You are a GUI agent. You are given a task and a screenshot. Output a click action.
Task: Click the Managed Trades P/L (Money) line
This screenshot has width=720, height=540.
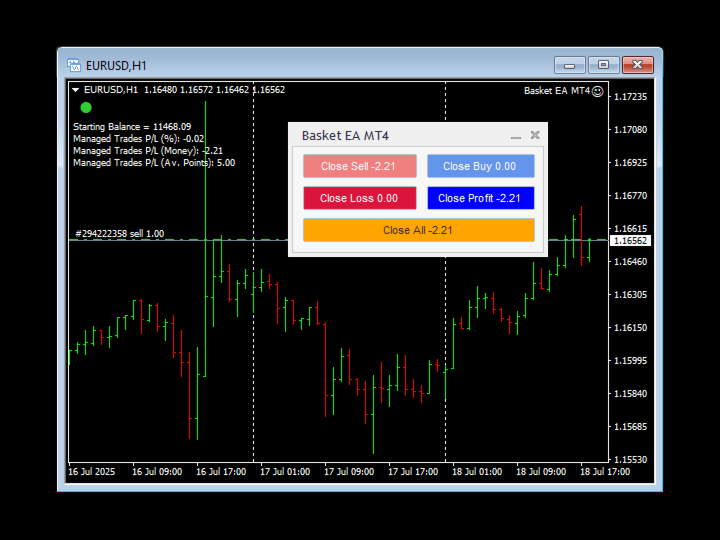click(x=148, y=151)
